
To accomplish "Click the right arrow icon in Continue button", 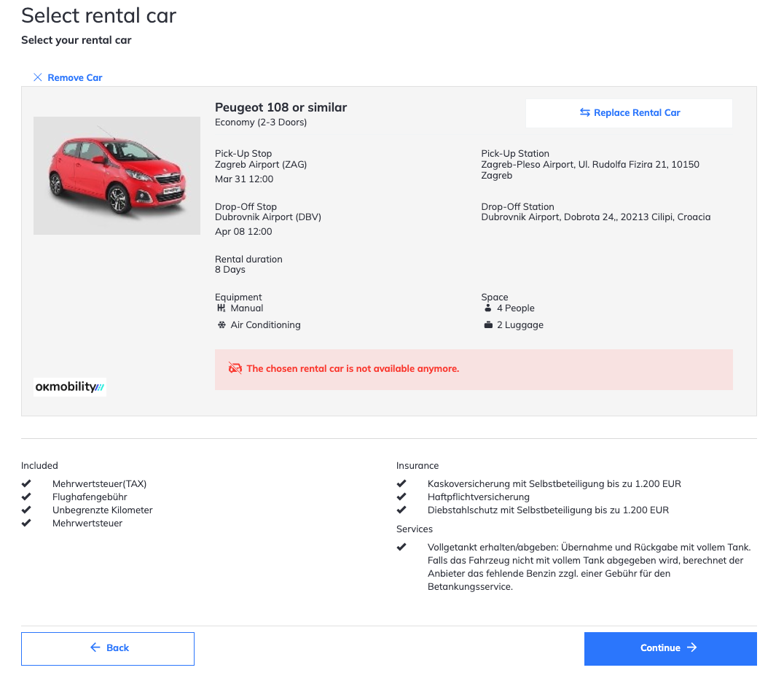I will 692,647.
